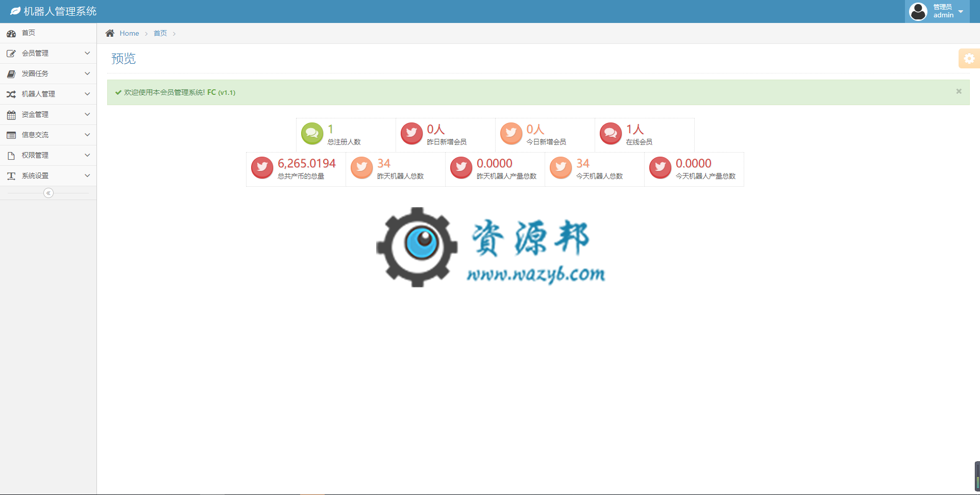
Task: Click the admin user avatar
Action: [x=918, y=11]
